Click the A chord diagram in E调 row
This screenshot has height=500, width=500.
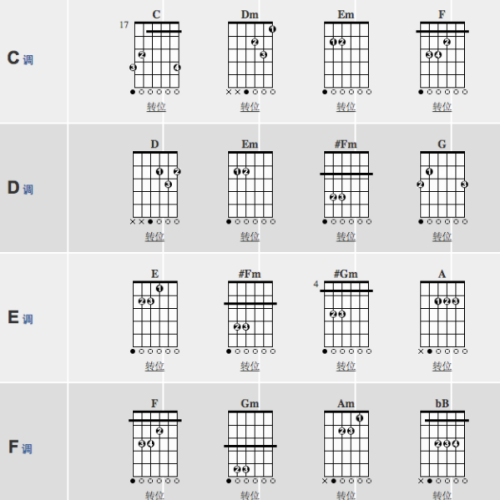pos(443,312)
